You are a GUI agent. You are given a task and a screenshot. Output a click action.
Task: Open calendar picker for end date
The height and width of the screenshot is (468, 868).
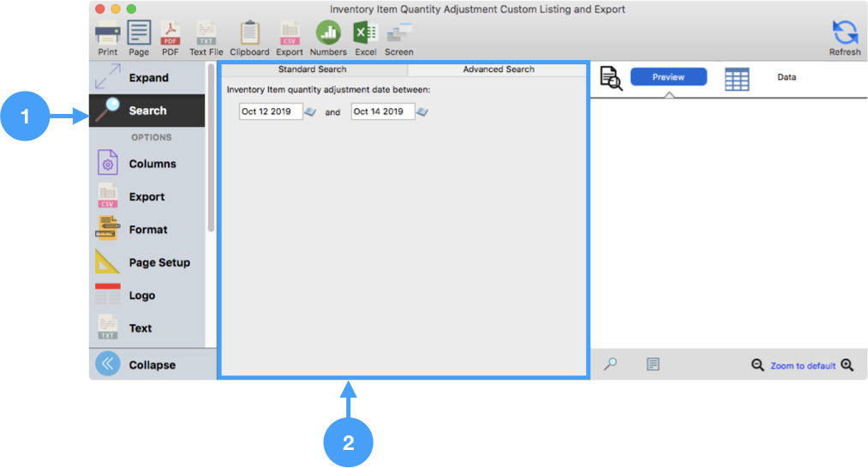(x=422, y=112)
